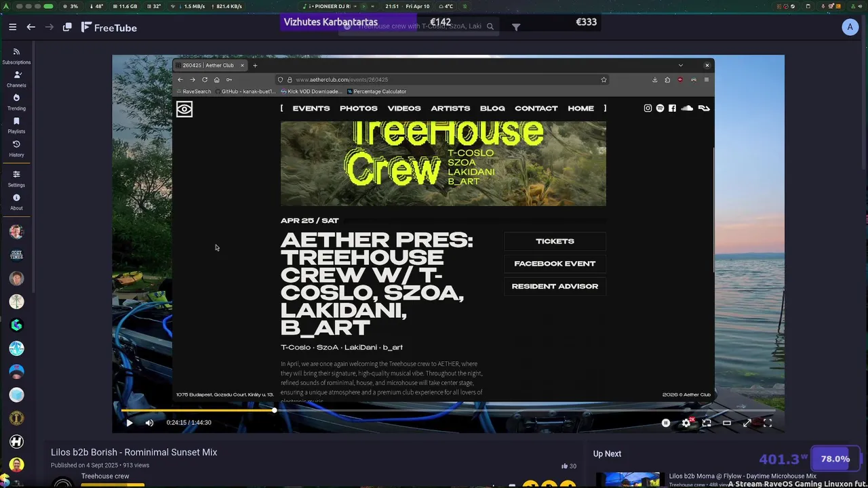Click the diagonal-arrows full window icon

(x=747, y=423)
